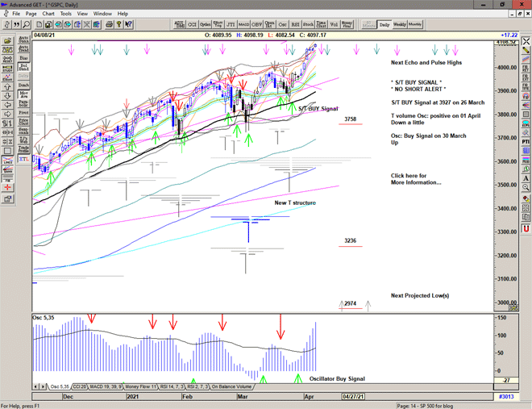Open the Window menu
This screenshot has width=532, height=409.
tap(102, 14)
